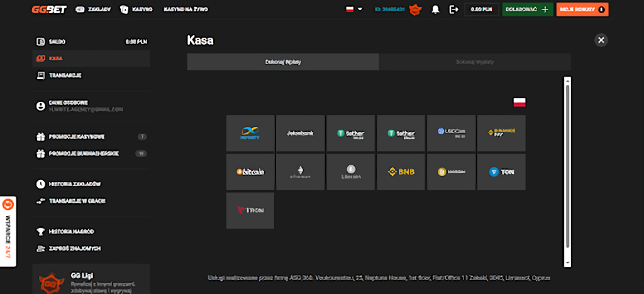This screenshot has height=294, width=644.
Task: Switch to the withdrawal tab
Action: point(475,62)
